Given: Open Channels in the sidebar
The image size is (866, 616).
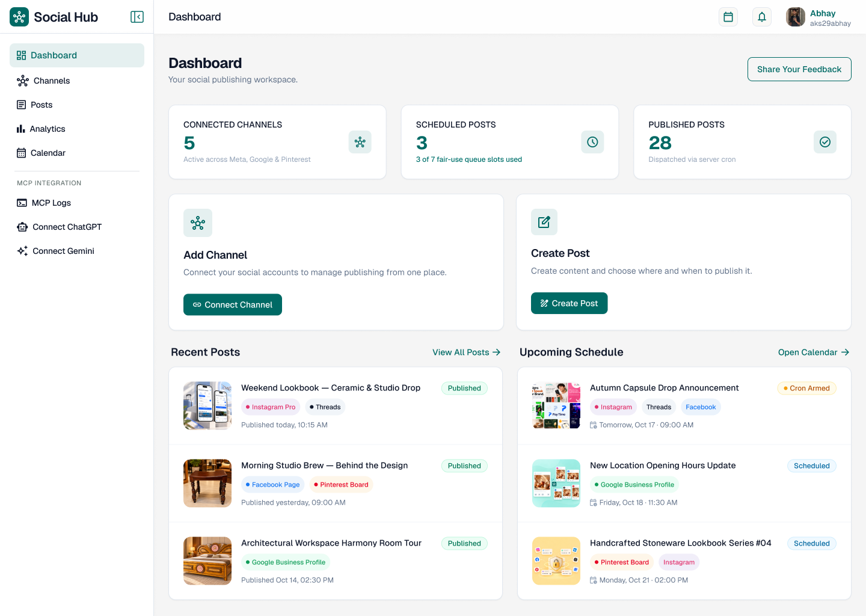Looking at the screenshot, I should (x=77, y=81).
